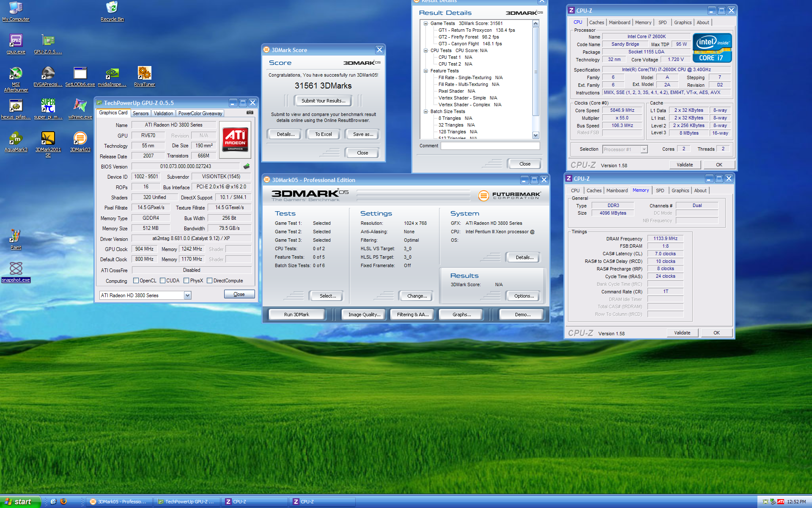Click the Comment input field
This screenshot has height=508, width=812.
point(490,146)
